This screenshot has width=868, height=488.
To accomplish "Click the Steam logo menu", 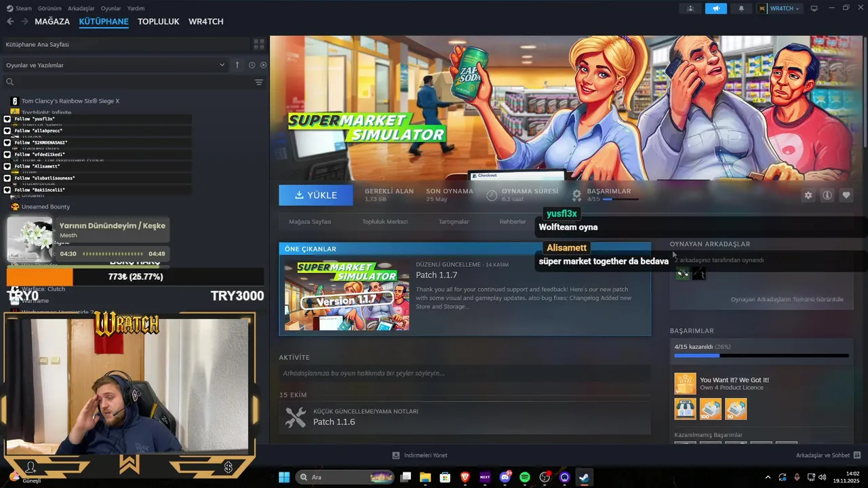I will click(x=19, y=8).
